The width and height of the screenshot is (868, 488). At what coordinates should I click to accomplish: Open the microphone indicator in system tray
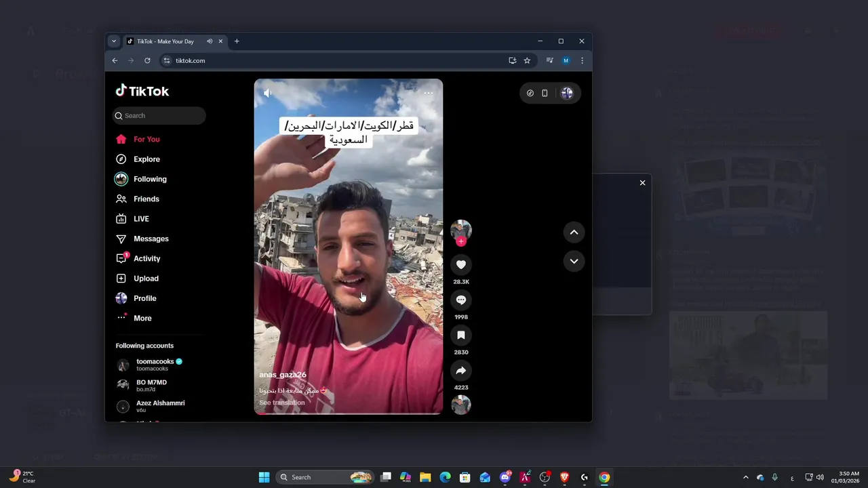pyautogui.click(x=774, y=477)
